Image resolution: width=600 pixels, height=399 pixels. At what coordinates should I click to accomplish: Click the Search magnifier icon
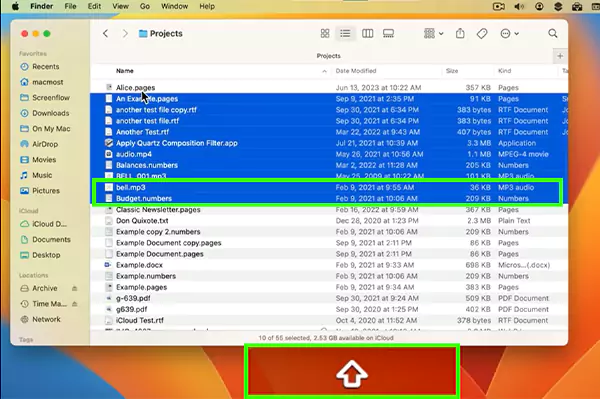pyautogui.click(x=553, y=34)
